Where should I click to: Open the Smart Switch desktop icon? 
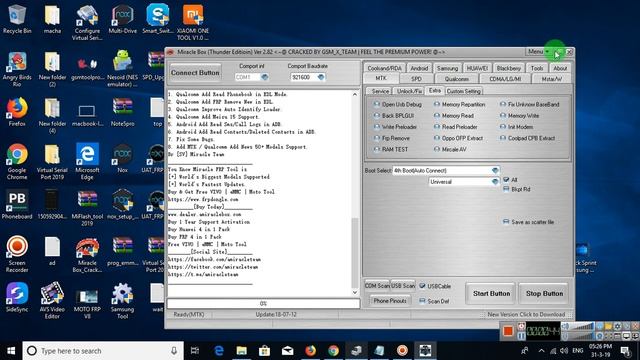158,19
